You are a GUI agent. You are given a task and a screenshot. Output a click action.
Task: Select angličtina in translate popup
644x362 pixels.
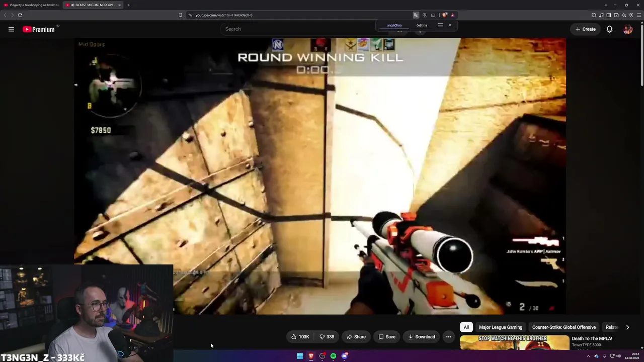(394, 25)
